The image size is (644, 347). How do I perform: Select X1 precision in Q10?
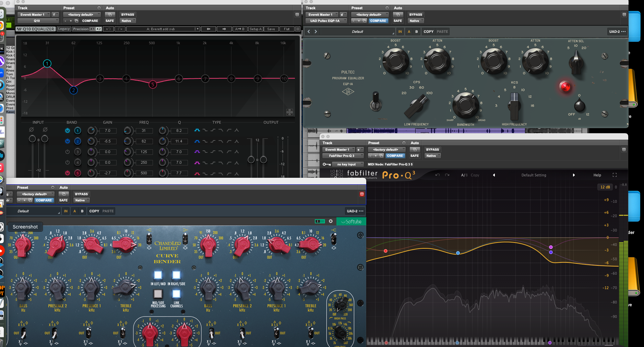pyautogui.click(x=92, y=29)
